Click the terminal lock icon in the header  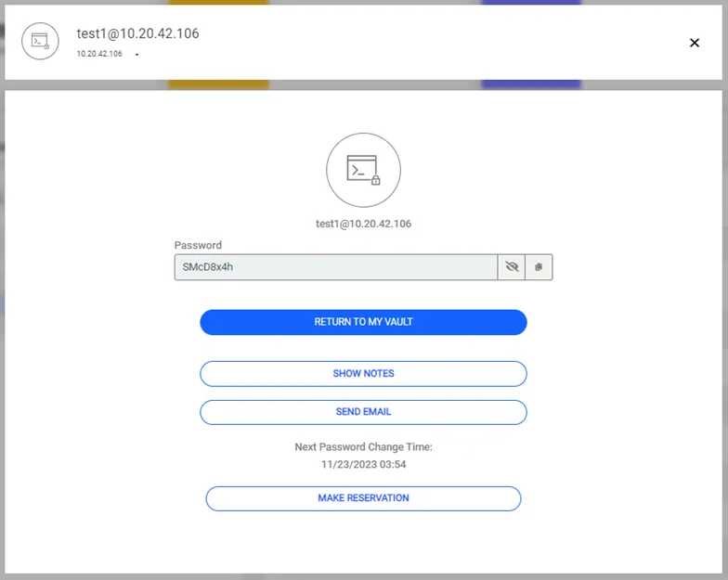(x=41, y=41)
